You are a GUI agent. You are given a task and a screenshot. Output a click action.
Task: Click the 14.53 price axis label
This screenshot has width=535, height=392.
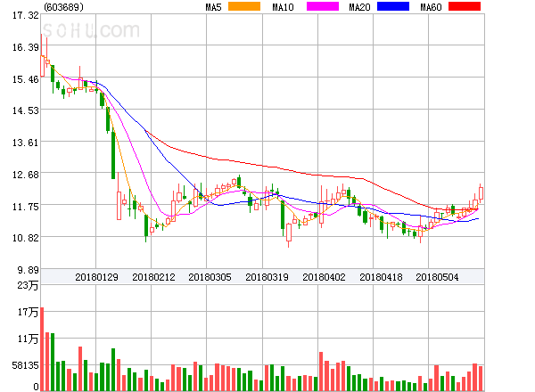point(26,110)
